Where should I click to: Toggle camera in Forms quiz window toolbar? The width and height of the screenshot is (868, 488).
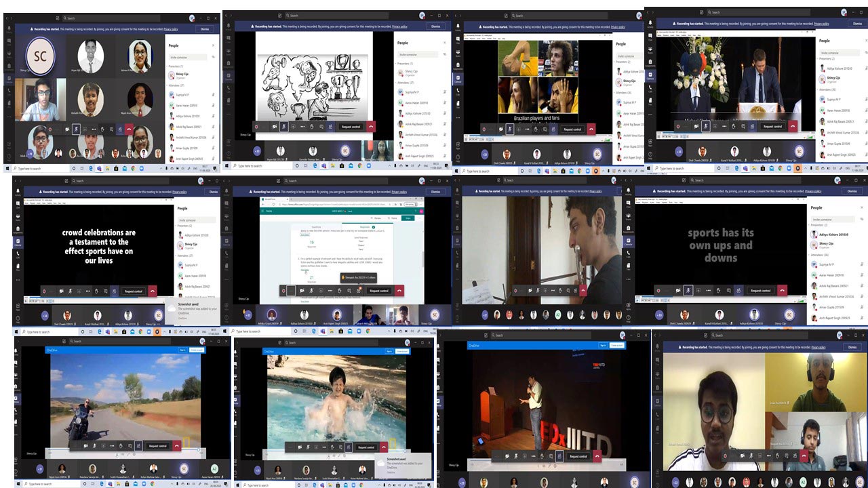pyautogui.click(x=302, y=291)
